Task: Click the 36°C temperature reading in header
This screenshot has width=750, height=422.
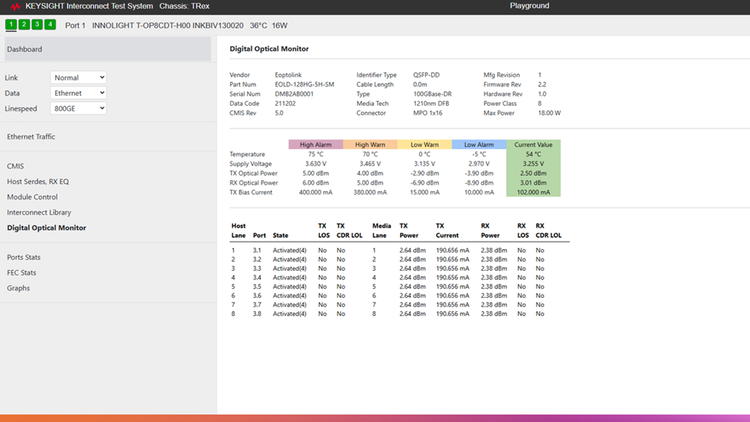Action: coord(258,25)
